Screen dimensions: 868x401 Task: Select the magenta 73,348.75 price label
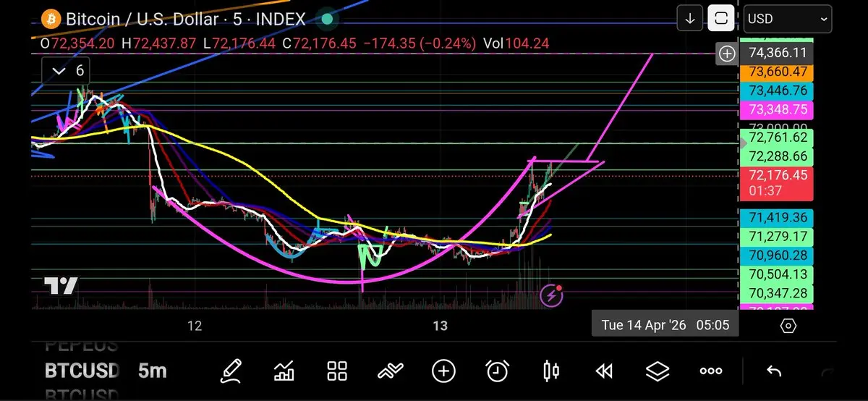click(x=778, y=110)
